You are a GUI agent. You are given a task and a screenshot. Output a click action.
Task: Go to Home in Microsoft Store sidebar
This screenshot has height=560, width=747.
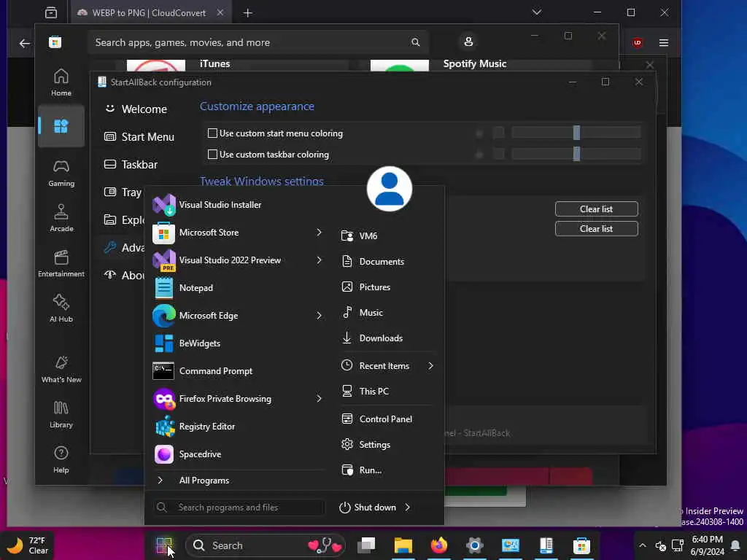tap(61, 82)
